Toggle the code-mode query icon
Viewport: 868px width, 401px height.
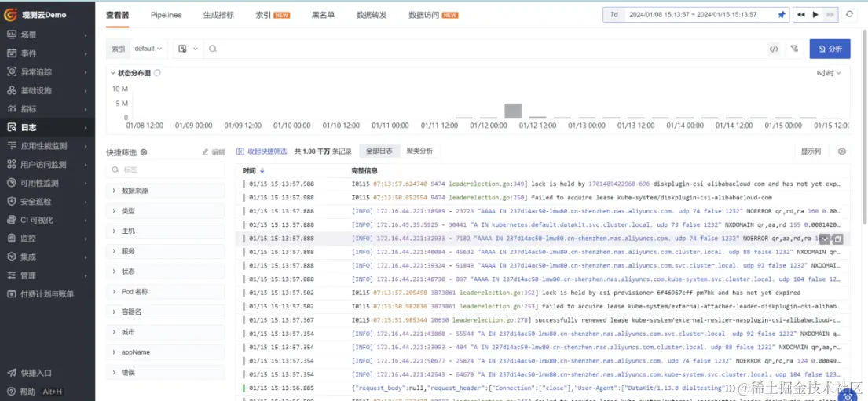coord(774,49)
